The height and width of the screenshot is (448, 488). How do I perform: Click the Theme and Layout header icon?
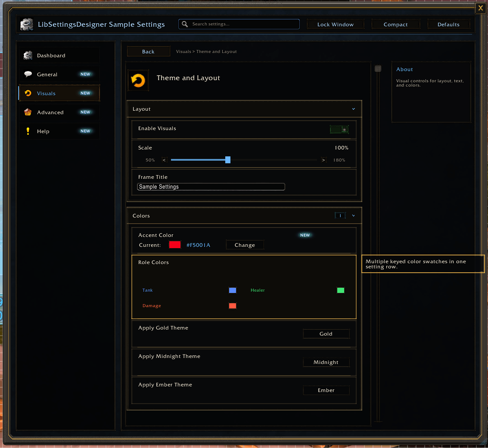pyautogui.click(x=138, y=80)
